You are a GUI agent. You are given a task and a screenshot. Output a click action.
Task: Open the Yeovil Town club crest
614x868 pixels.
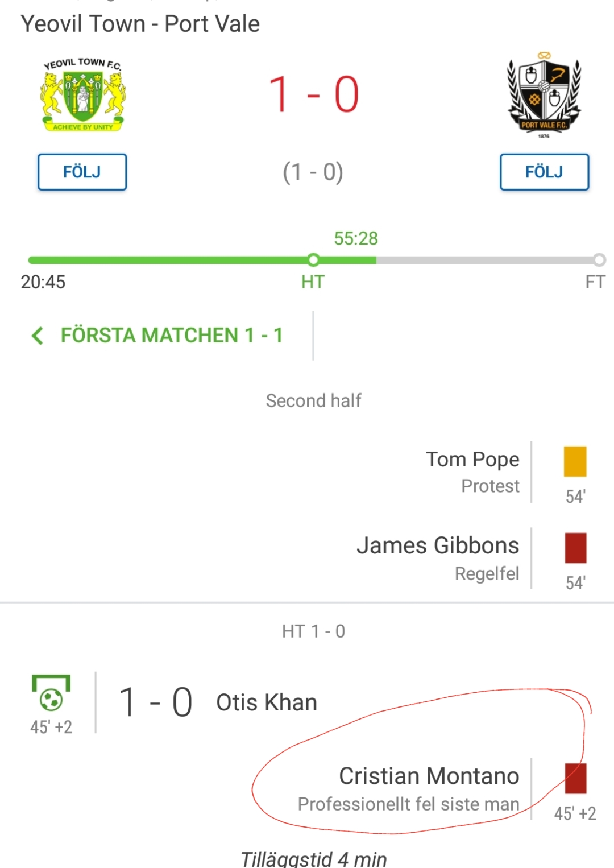click(x=83, y=94)
